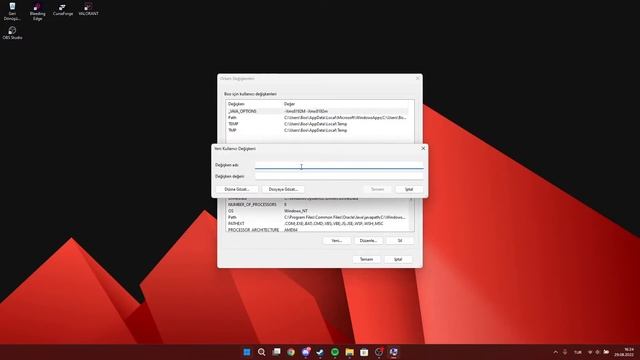The image size is (640, 360).
Task: Open the volume tray icon
Action: point(598,352)
